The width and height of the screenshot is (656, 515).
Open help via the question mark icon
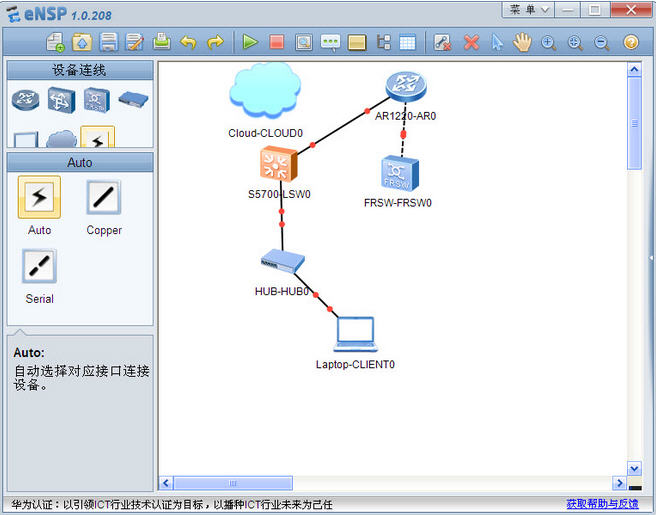[x=631, y=42]
